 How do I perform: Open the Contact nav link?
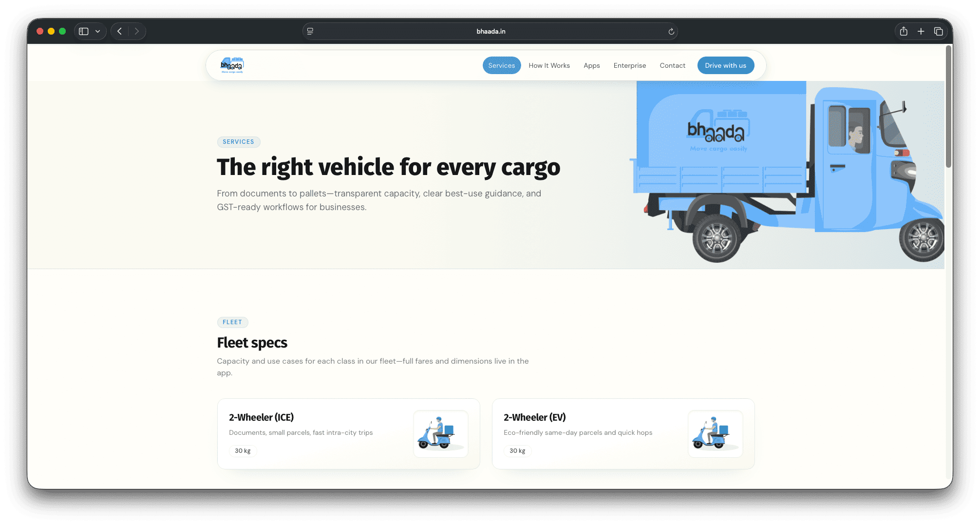point(673,65)
